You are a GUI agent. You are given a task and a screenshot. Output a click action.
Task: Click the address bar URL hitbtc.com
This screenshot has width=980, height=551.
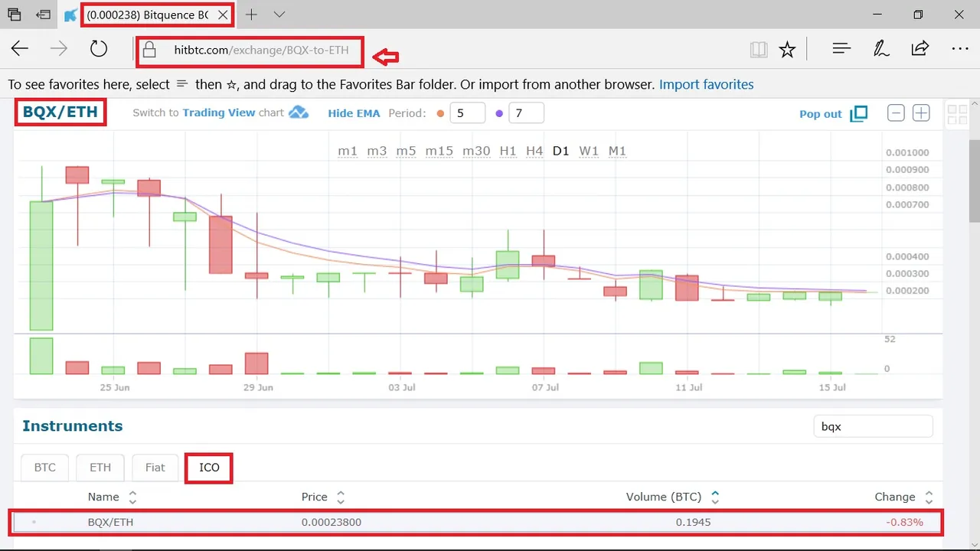click(x=261, y=51)
